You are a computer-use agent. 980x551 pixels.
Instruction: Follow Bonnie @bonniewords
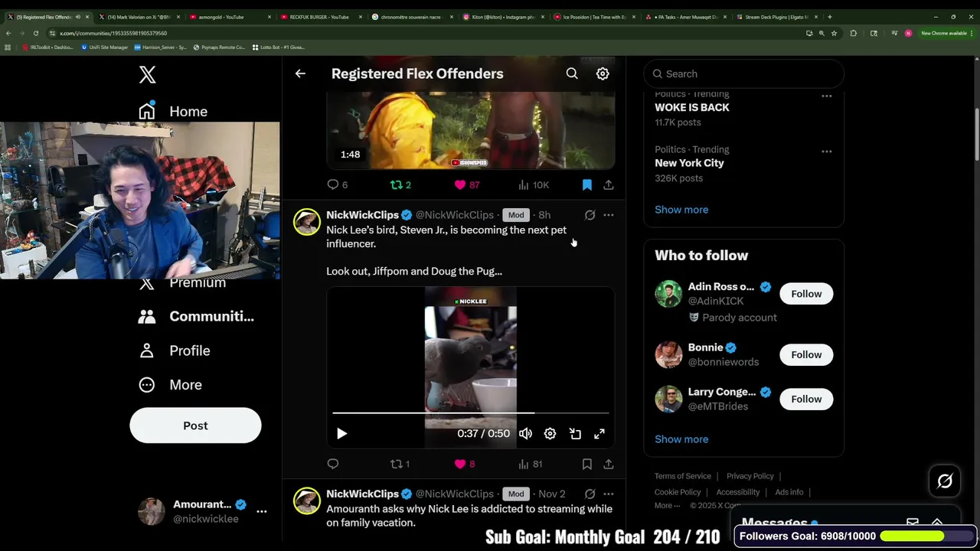click(806, 354)
